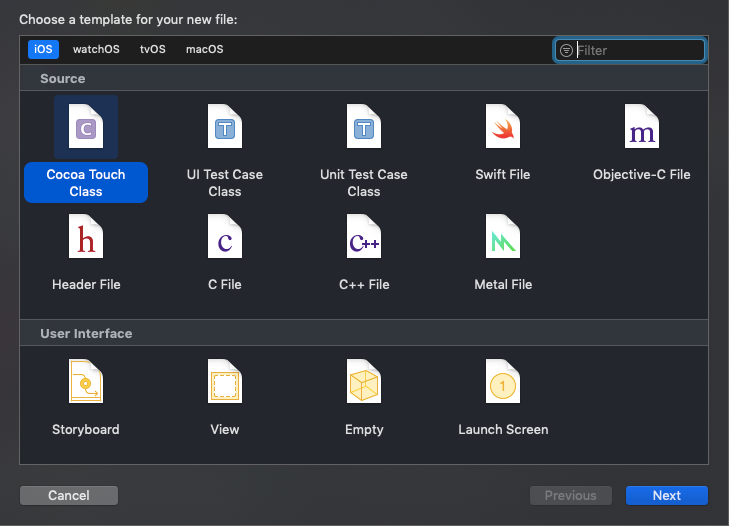The image size is (729, 526).
Task: Select the Metal File icon
Action: pyautogui.click(x=503, y=236)
